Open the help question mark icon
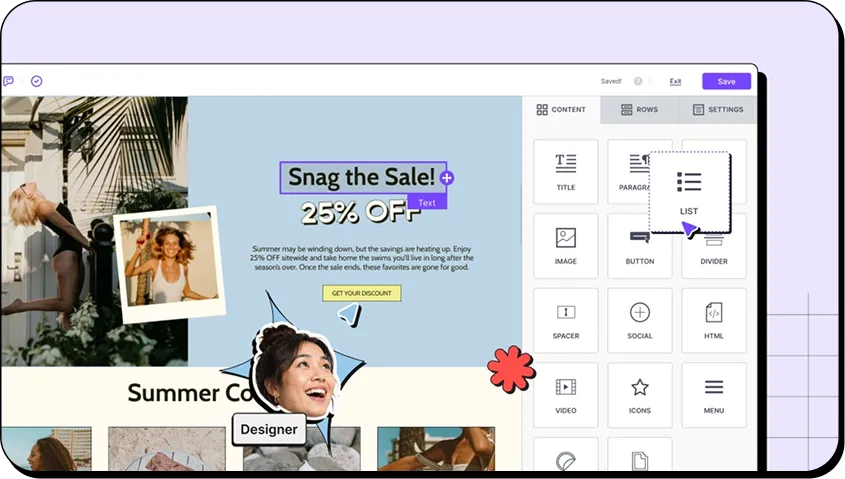845x479 pixels. 638,81
